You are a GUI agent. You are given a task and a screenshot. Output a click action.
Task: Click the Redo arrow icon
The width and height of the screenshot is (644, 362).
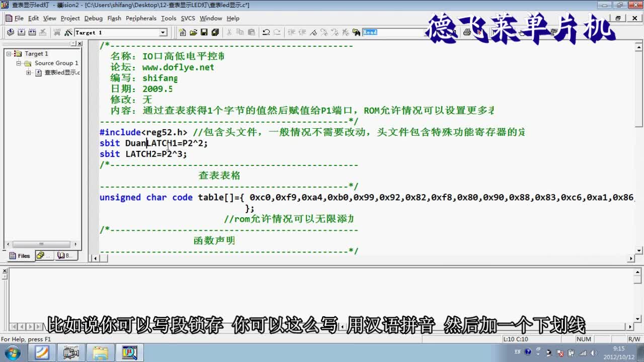point(277,32)
